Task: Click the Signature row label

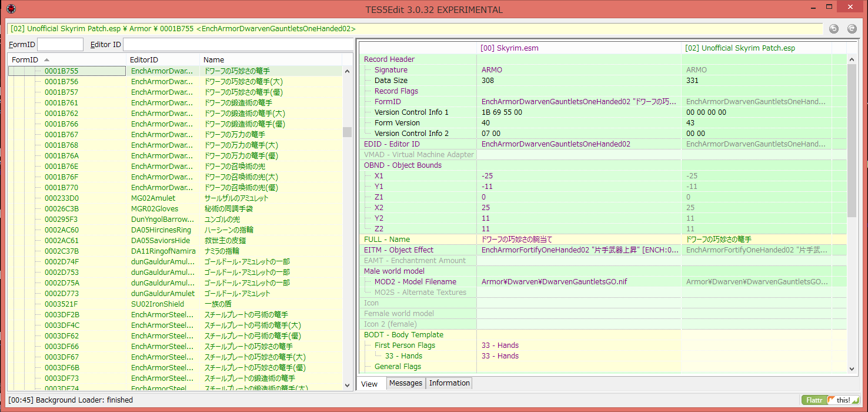Action: pyautogui.click(x=390, y=69)
